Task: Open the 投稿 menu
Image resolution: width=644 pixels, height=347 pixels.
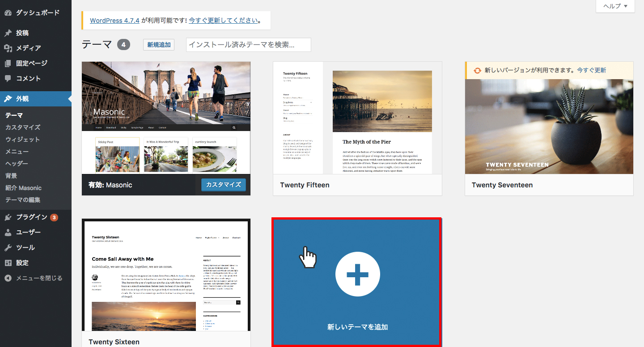Action: (x=22, y=33)
